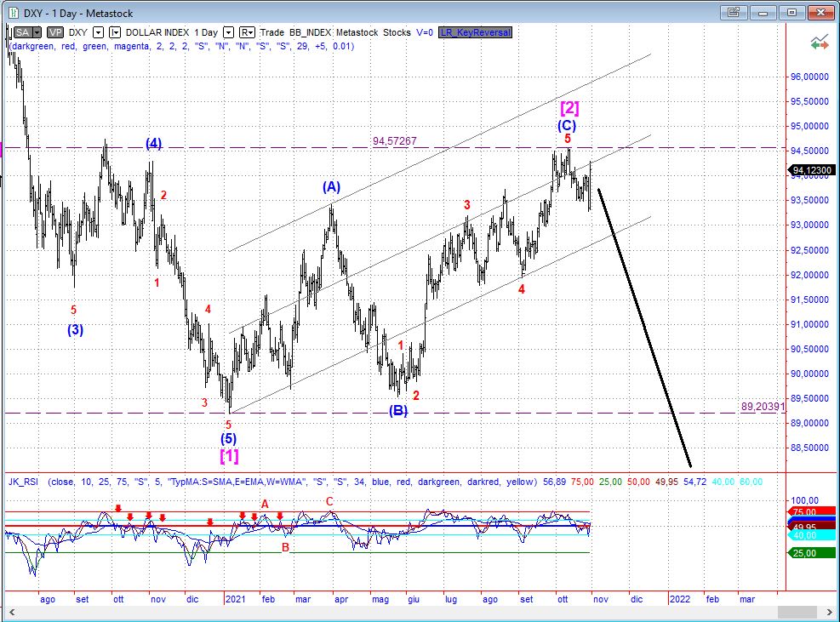This screenshot has height=622, width=840.
Task: Click the current price tag 94,12300
Action: [811, 171]
